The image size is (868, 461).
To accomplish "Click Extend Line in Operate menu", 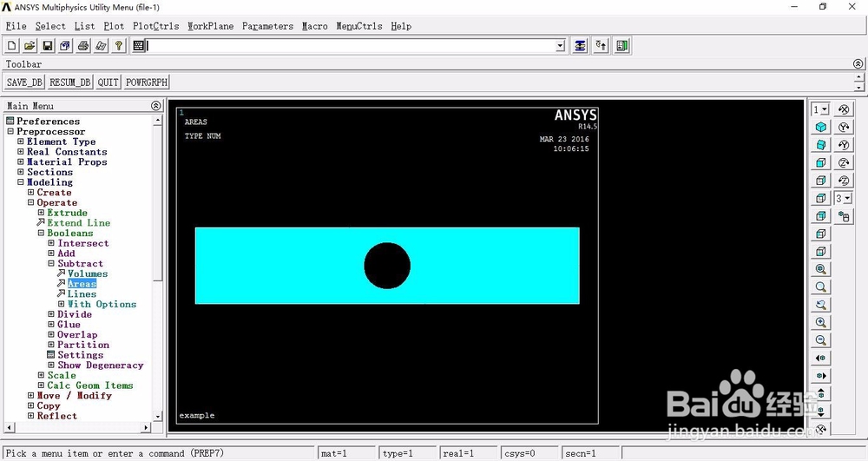I will pos(79,223).
